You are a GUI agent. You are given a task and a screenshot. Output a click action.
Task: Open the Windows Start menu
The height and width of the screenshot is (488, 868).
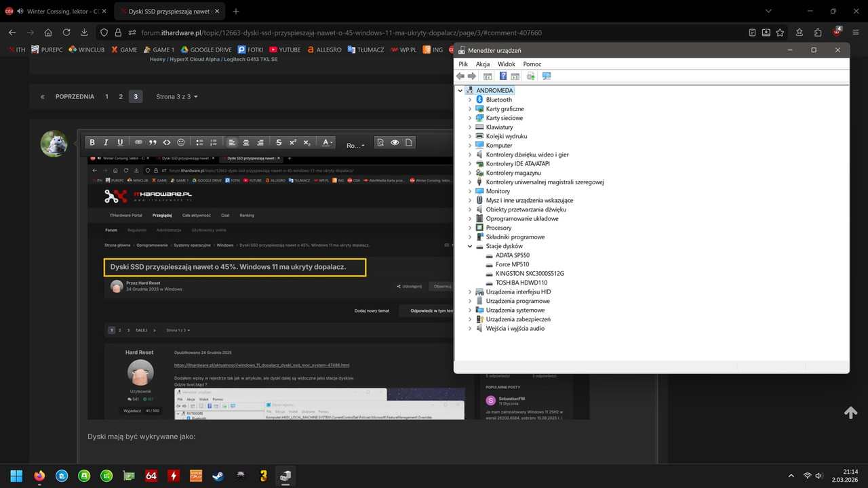pos(16,476)
